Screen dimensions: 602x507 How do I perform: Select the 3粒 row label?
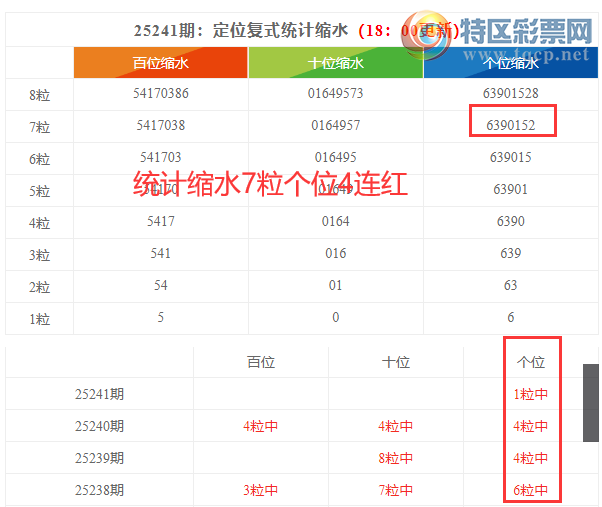[40, 255]
